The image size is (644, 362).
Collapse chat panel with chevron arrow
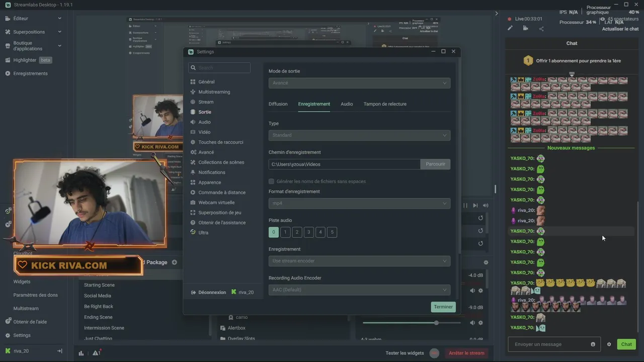coord(497,14)
